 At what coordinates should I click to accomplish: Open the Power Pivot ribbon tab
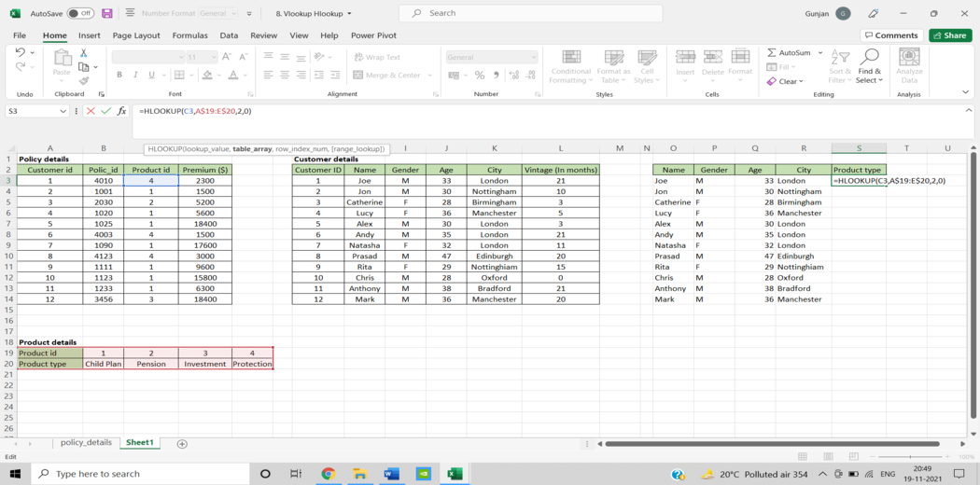pyautogui.click(x=373, y=35)
